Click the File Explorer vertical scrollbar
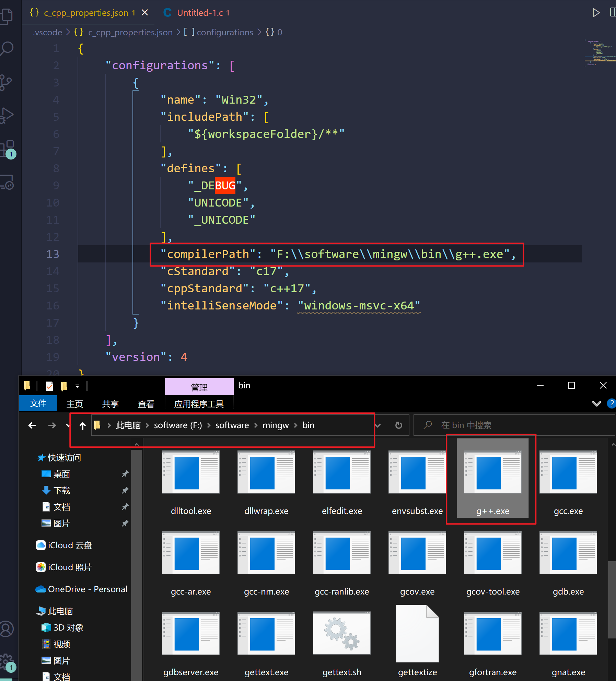 612,600
